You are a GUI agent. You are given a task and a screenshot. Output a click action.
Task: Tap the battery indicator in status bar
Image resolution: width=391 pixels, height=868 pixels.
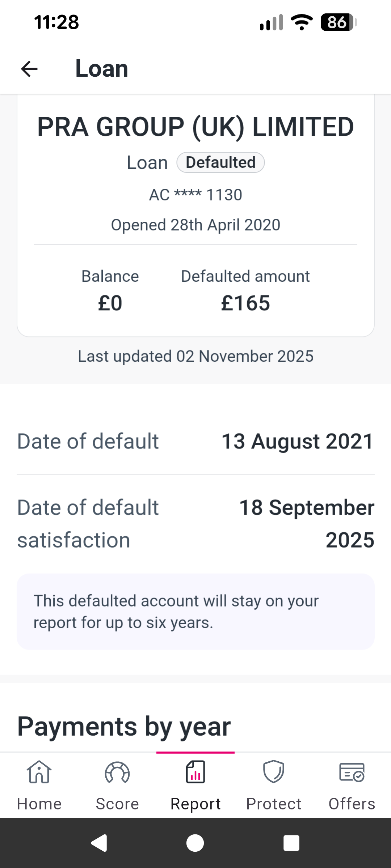pyautogui.click(x=338, y=22)
